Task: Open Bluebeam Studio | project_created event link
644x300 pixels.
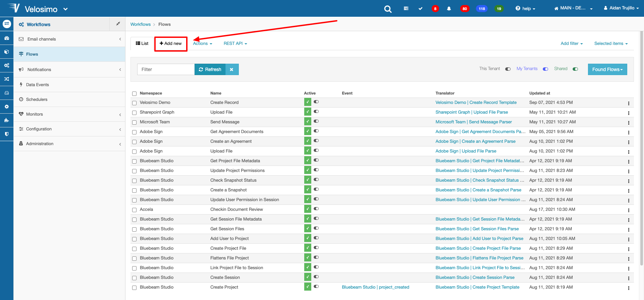Action: [375, 287]
